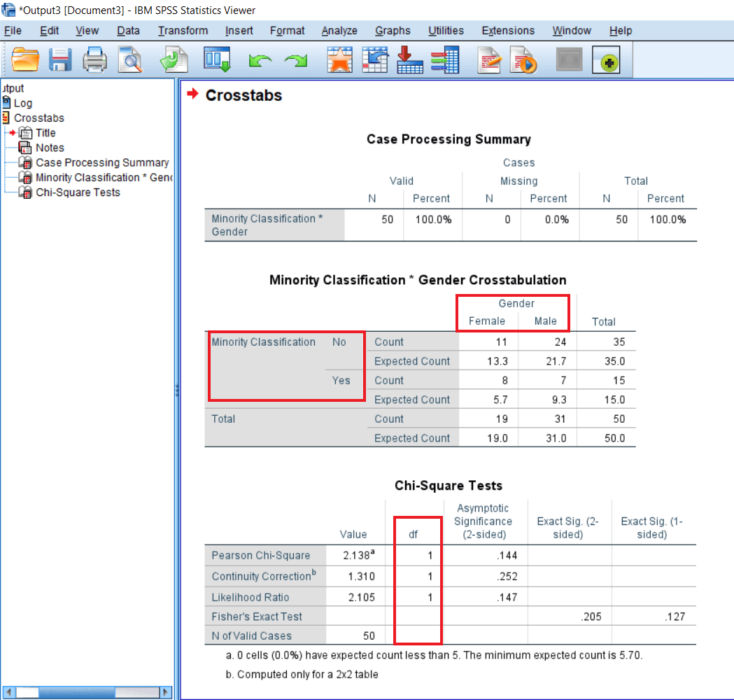Viewport: 734px width, 700px height.
Task: Open a saved output file
Action: tap(25, 59)
